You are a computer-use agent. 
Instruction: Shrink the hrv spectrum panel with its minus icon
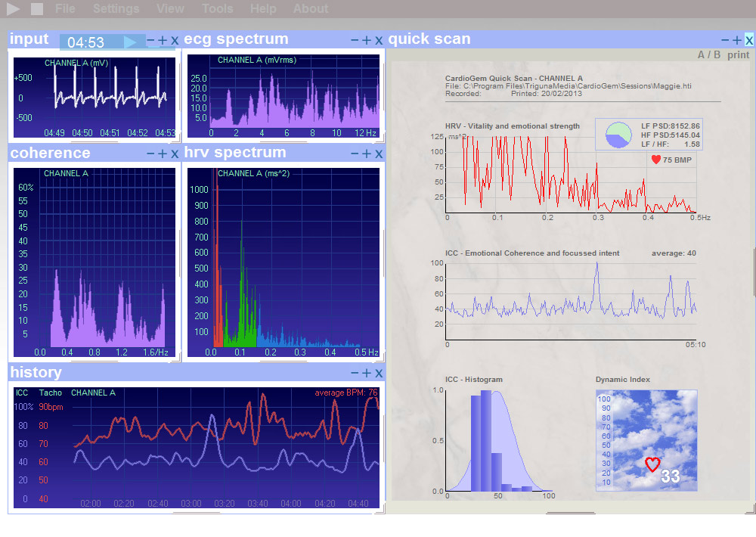[x=355, y=154]
